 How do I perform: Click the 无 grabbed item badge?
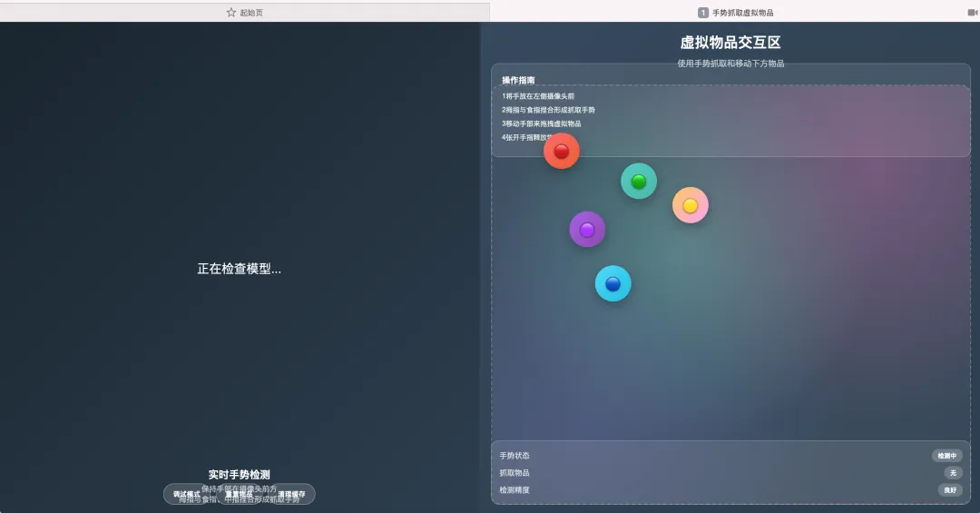tap(952, 473)
